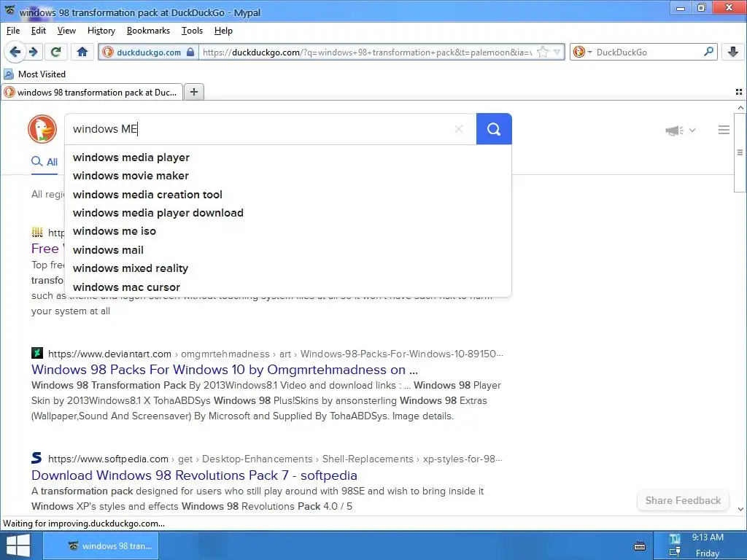Open the Downloads arrow button
The image size is (747, 560).
pos(733,52)
